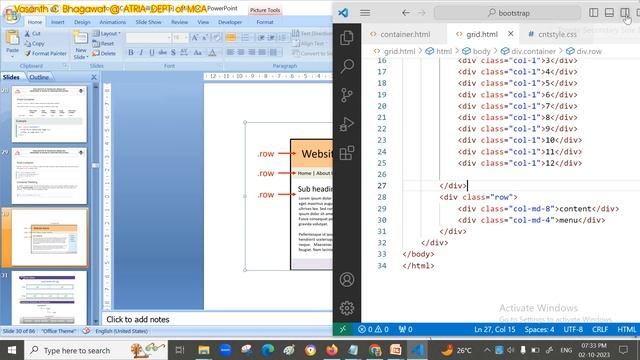
Task: Go forward with the VS Code right arrow
Action: tap(422, 13)
